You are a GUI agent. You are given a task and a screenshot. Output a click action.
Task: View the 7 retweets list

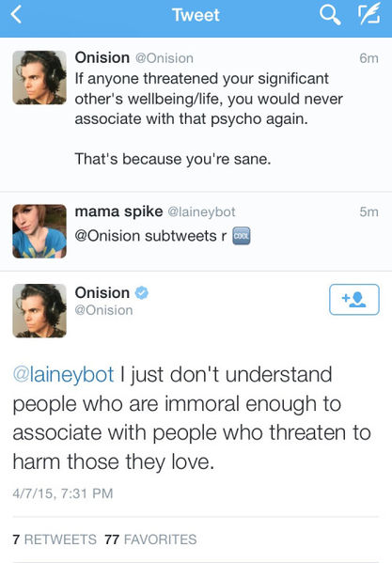pos(55,540)
